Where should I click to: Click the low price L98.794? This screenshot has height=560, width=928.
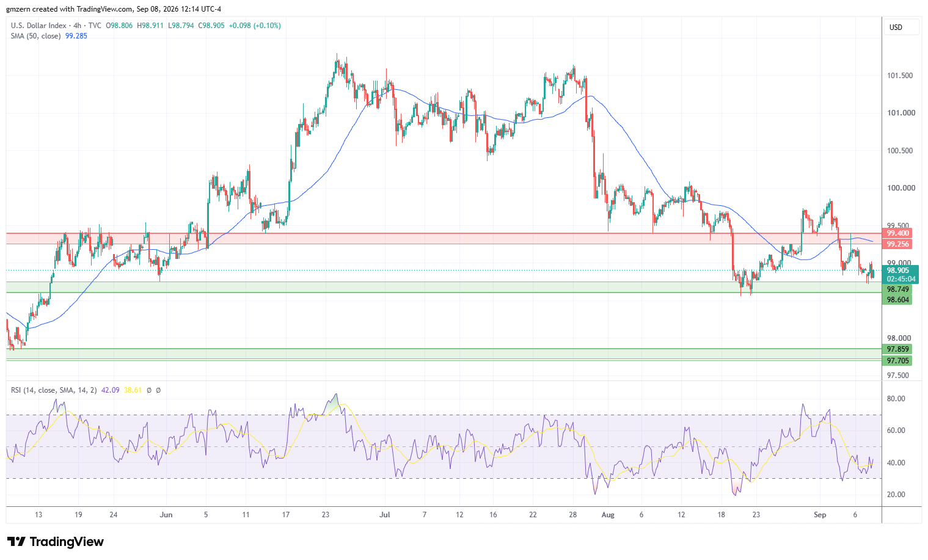(181, 26)
